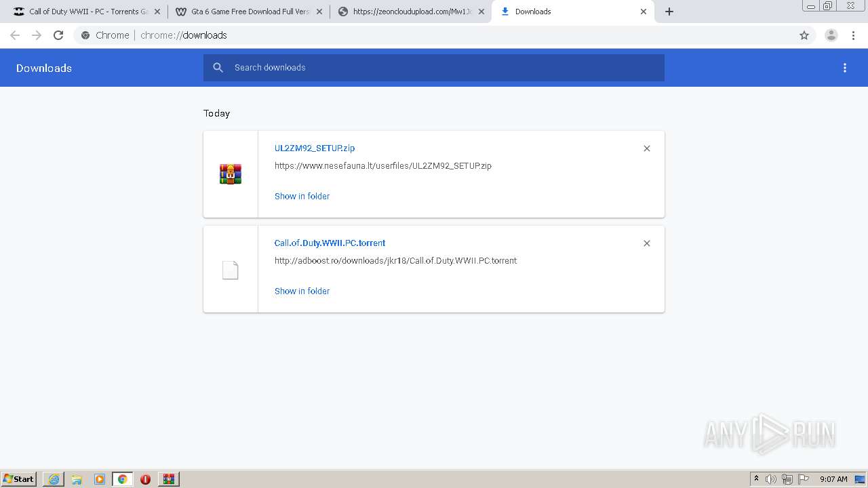The height and width of the screenshot is (488, 868).
Task: Launch Internet Explorer from the taskbar
Action: (54, 479)
